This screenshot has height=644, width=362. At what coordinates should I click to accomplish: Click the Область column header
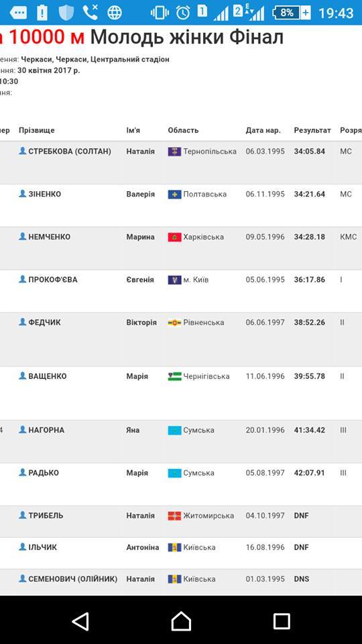(183, 130)
